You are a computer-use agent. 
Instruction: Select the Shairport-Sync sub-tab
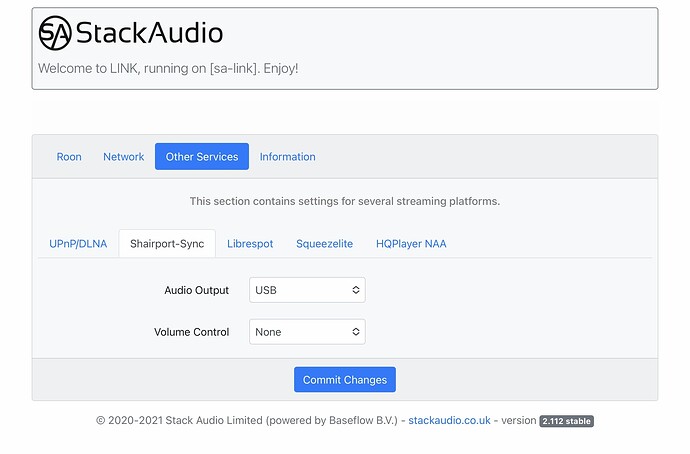click(167, 244)
